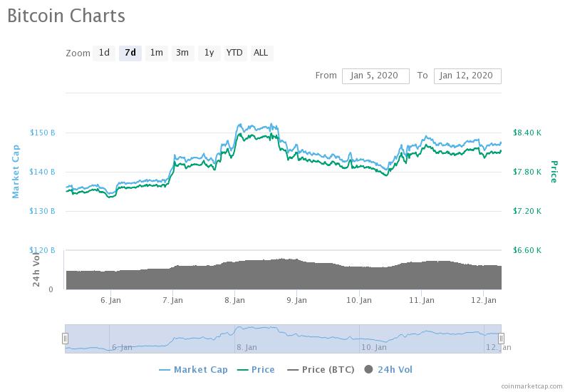Toggle the Market Cap series in legend

tap(193, 370)
